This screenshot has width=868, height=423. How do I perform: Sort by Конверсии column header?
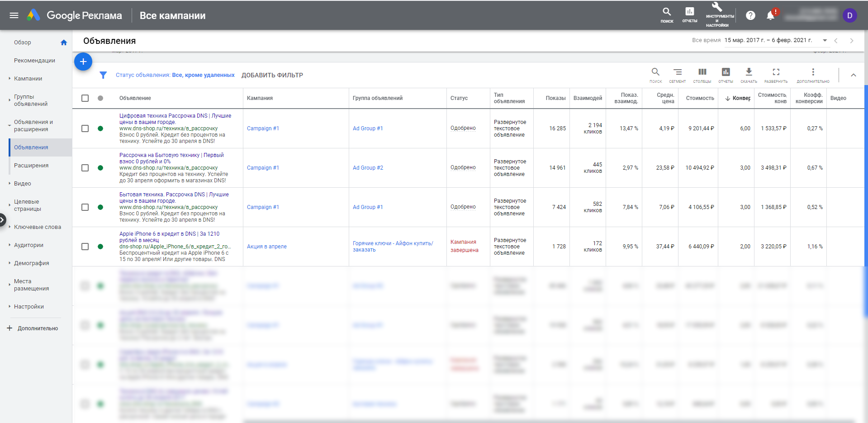click(x=738, y=98)
